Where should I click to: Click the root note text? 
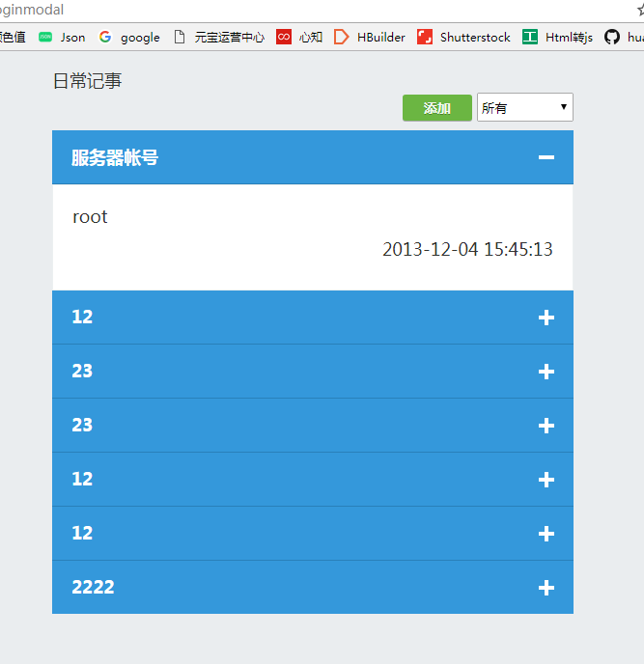coord(90,217)
